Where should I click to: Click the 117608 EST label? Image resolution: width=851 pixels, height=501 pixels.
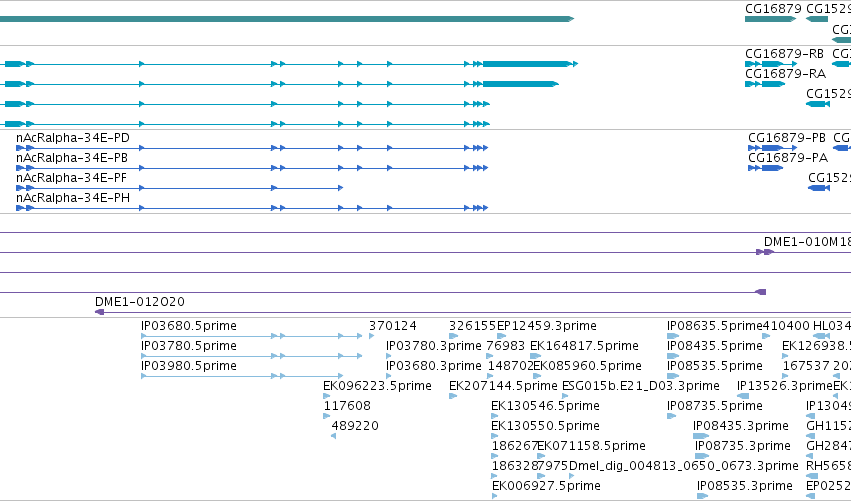[x=347, y=406]
